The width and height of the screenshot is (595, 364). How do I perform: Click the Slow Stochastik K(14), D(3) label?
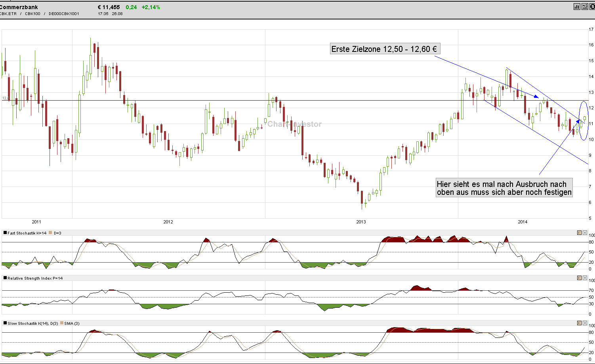pos(33,323)
